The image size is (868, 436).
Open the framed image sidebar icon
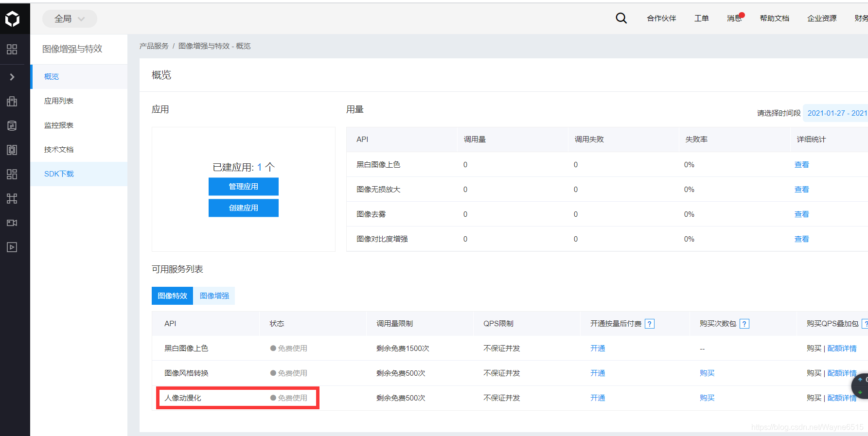(12, 150)
